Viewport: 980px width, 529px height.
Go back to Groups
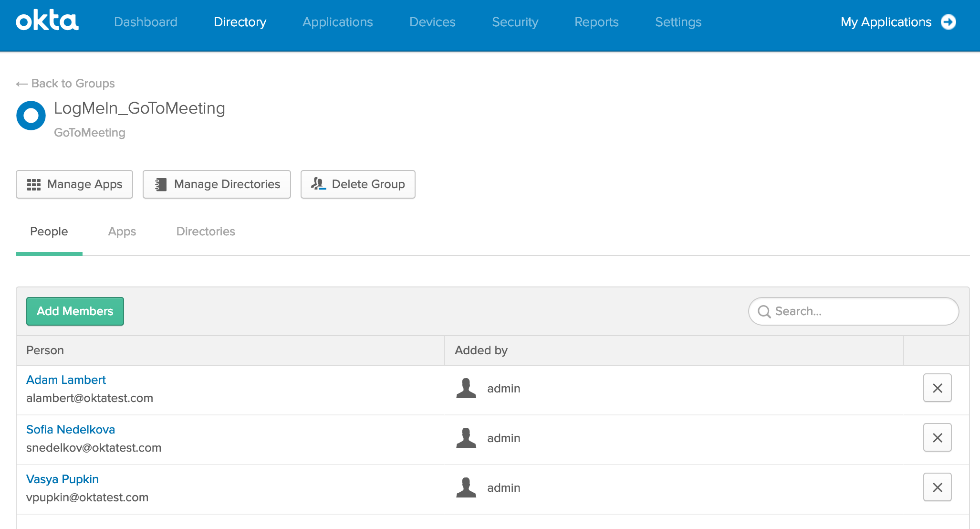coord(65,84)
